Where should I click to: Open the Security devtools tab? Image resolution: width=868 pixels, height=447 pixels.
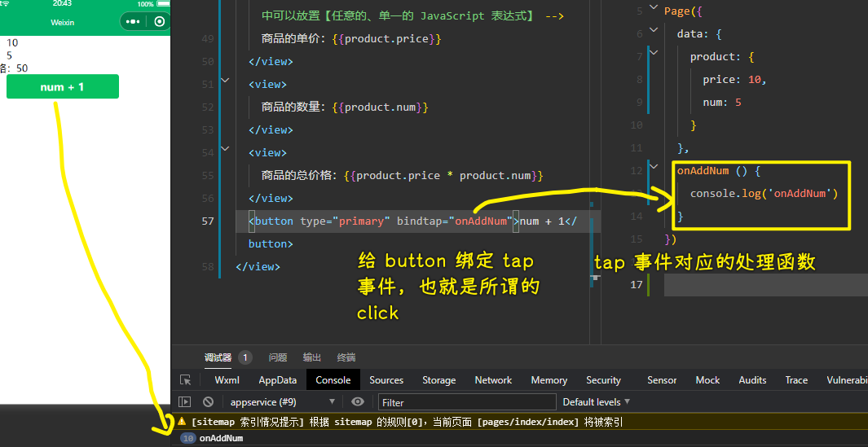603,380
